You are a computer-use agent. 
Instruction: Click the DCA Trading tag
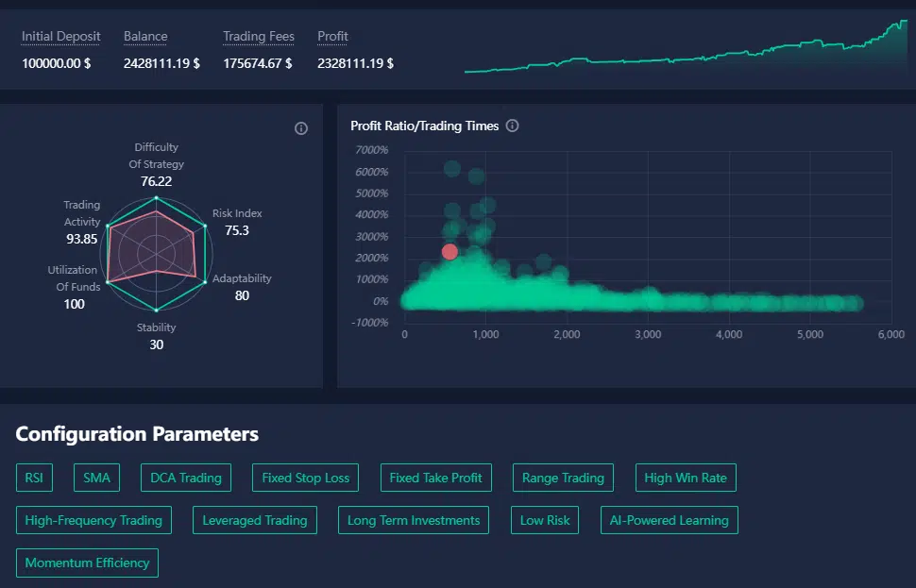(186, 478)
